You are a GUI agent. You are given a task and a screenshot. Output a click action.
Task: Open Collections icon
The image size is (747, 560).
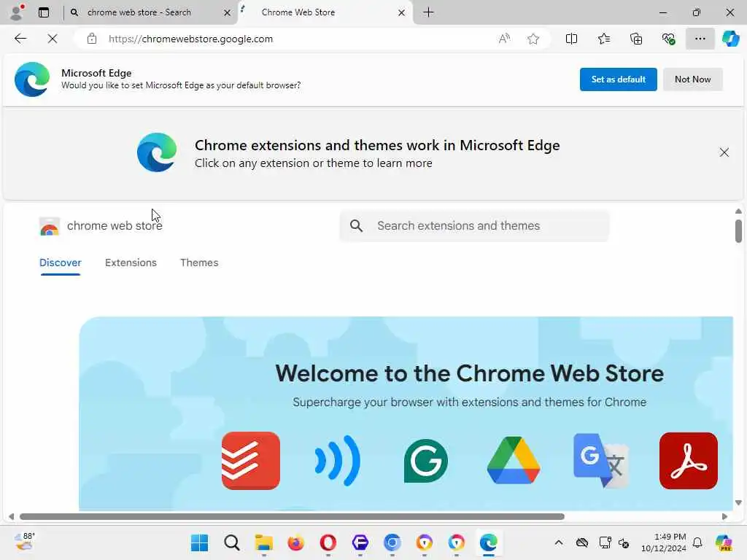click(636, 39)
